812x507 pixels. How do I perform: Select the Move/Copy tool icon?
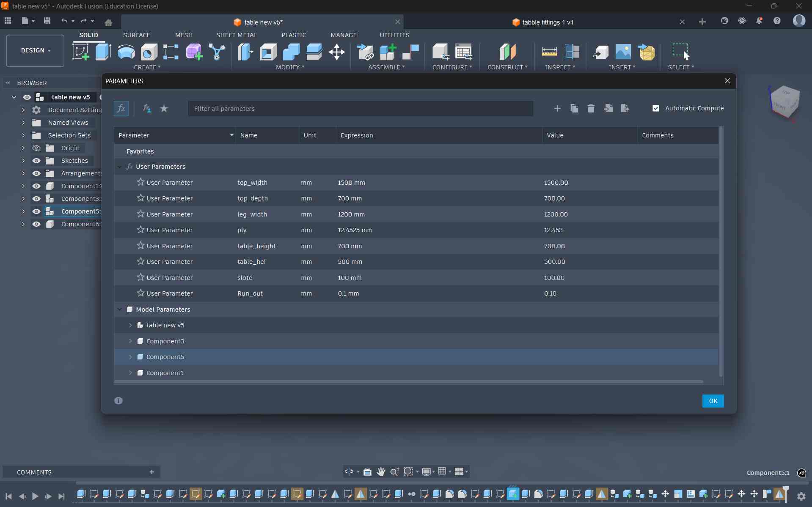[337, 52]
